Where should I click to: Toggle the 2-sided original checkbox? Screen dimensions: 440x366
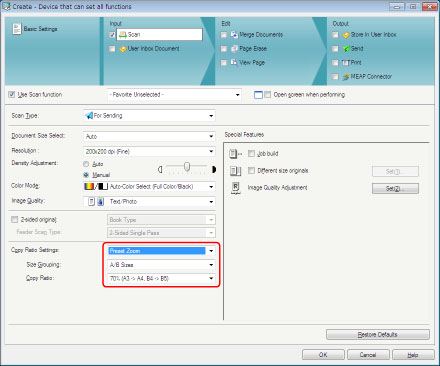pyautogui.click(x=14, y=220)
